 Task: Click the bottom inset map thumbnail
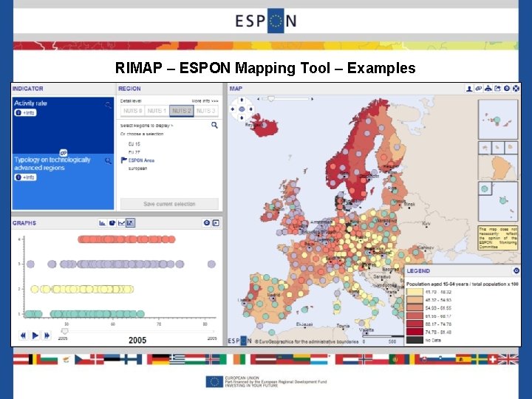coord(498,202)
